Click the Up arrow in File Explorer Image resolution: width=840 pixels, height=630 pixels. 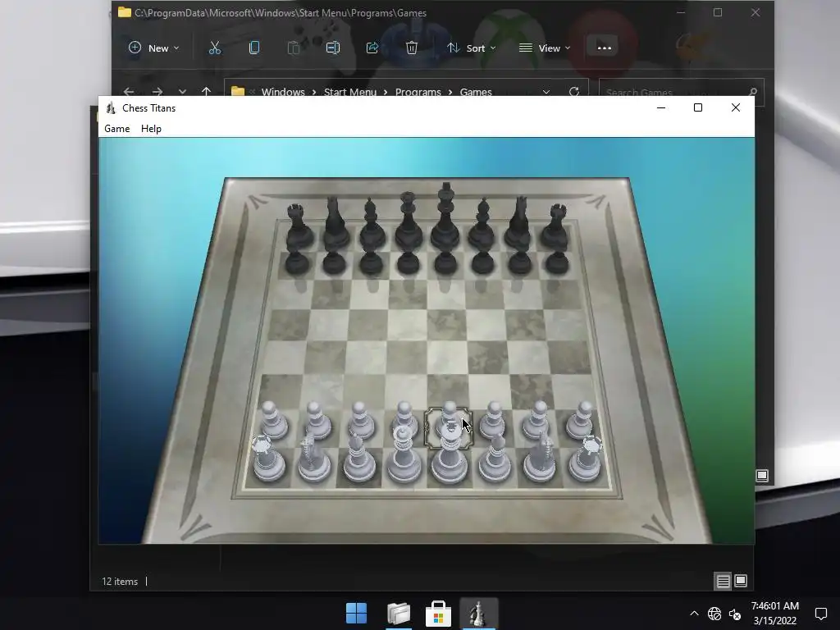pos(206,92)
